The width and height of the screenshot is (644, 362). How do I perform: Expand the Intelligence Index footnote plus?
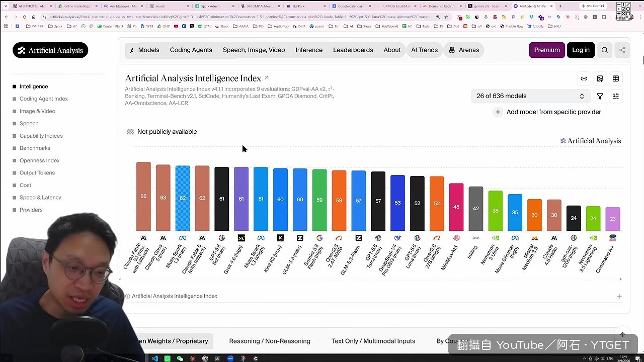pos(619,296)
